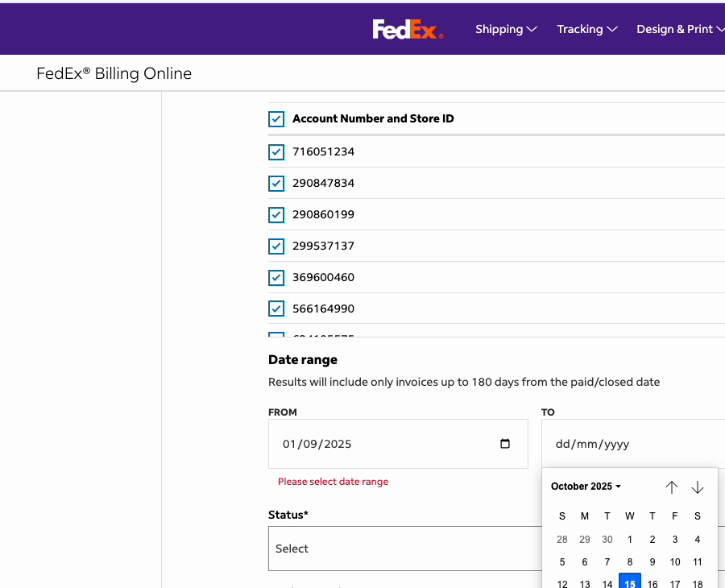Image resolution: width=725 pixels, height=588 pixels.
Task: Uncheck account 369600460 checkbox
Action: 276,278
